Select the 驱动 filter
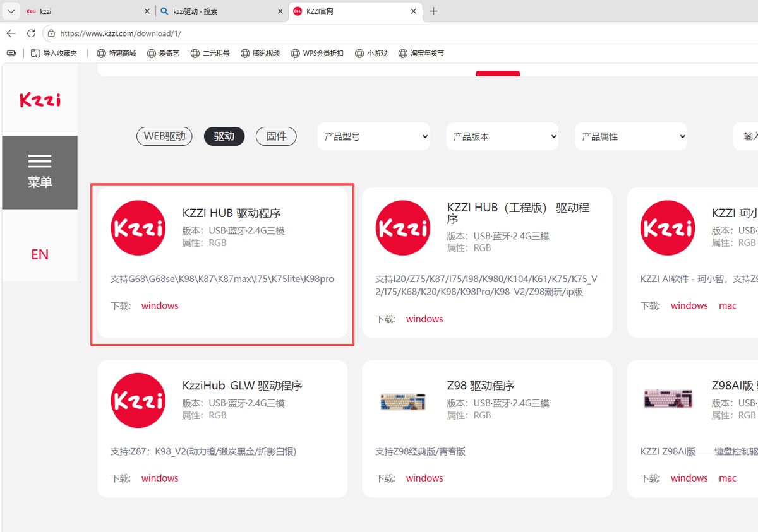This screenshot has height=532, width=758. tap(224, 136)
